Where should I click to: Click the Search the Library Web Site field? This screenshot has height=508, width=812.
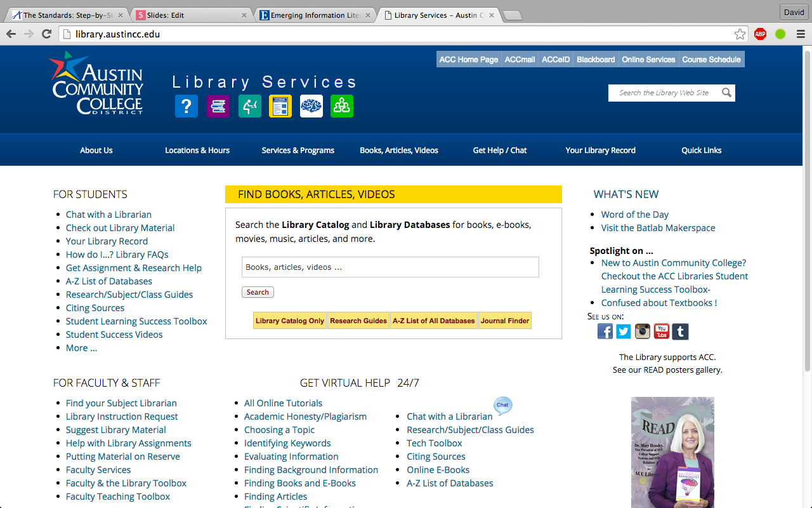click(664, 93)
